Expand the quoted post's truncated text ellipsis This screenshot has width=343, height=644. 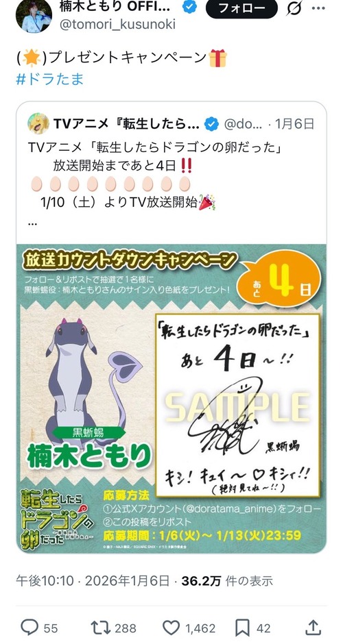pos(33,223)
